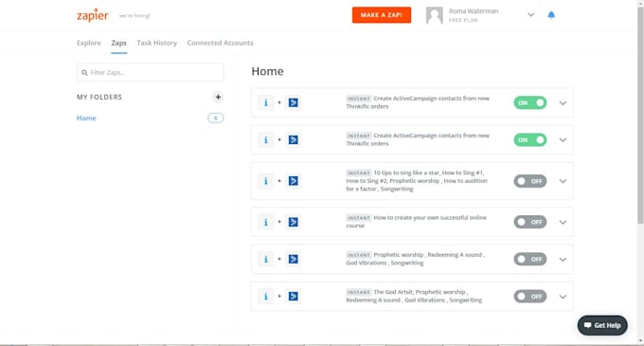The image size is (644, 346).
Task: Open the "we're hiring" link
Action: (x=134, y=15)
